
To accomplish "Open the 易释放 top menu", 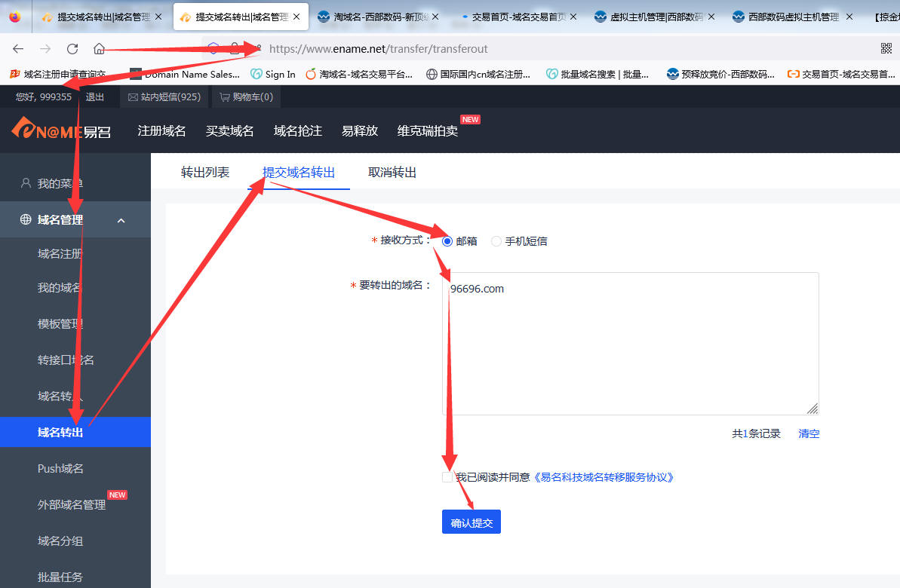I will (360, 131).
